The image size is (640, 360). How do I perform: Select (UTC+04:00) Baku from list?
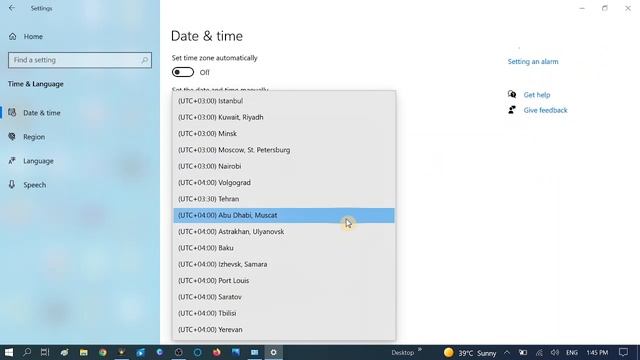point(284,248)
